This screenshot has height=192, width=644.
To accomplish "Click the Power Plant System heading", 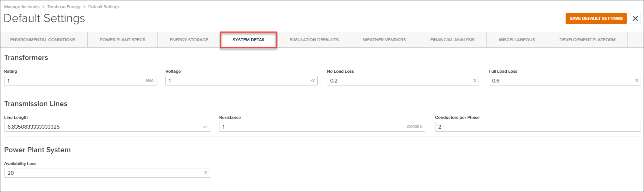I will 37,150.
